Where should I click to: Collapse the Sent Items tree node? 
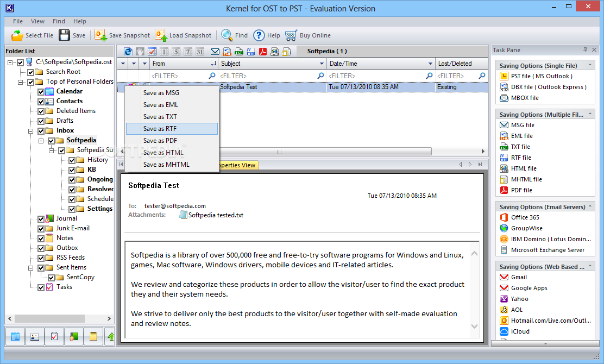click(31, 268)
